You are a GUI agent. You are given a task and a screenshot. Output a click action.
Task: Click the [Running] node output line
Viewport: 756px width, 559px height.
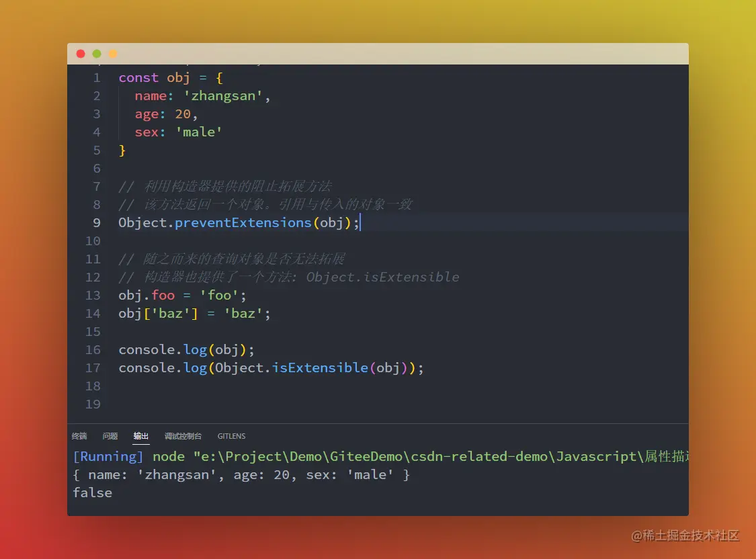pyautogui.click(x=380, y=456)
